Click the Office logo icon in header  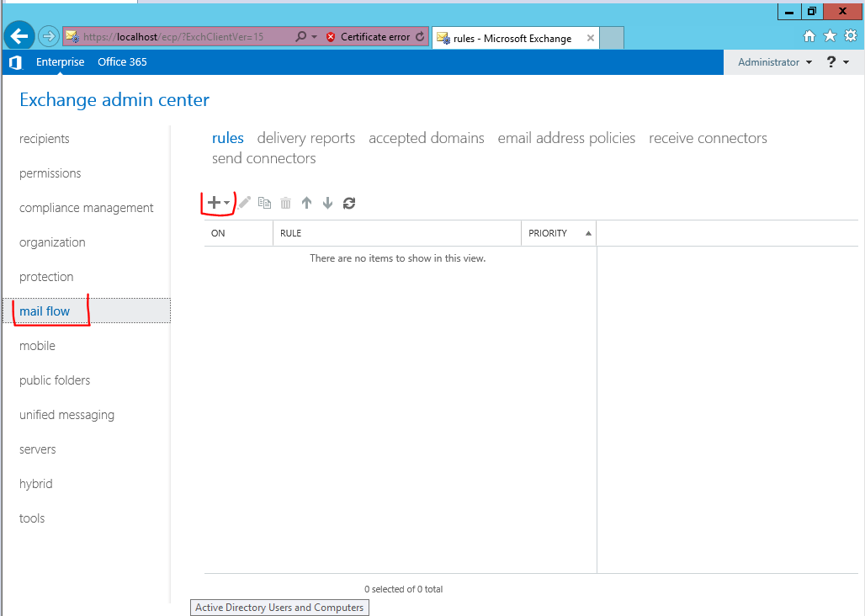click(x=15, y=62)
